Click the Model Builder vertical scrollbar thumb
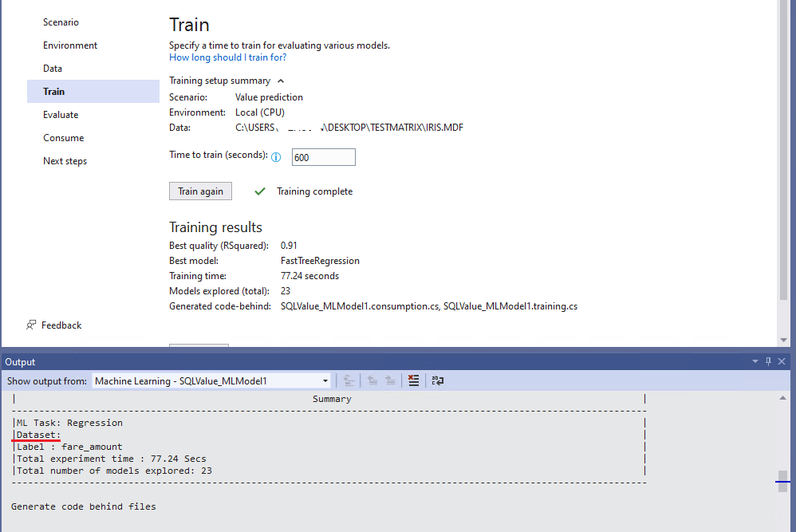The width and height of the screenshot is (796, 532). 783,150
